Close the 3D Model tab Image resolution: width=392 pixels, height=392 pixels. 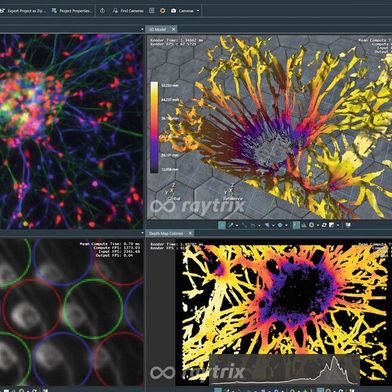coord(173,29)
